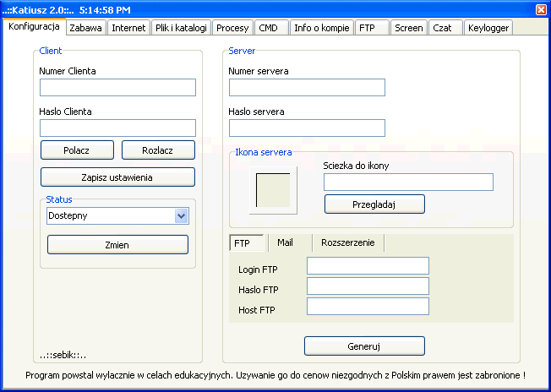
Task: Click the Przegladaj button
Action: point(374,204)
